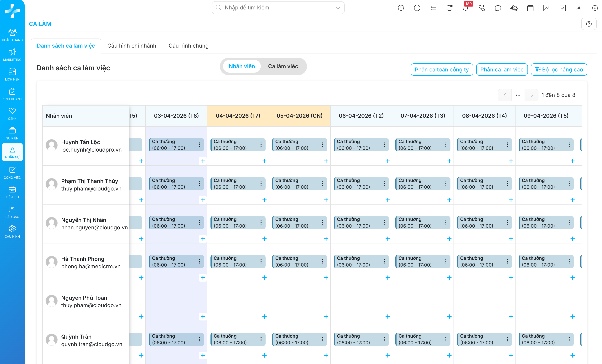Go to next page arrow
The width and height of the screenshot is (602, 364).
(531, 95)
